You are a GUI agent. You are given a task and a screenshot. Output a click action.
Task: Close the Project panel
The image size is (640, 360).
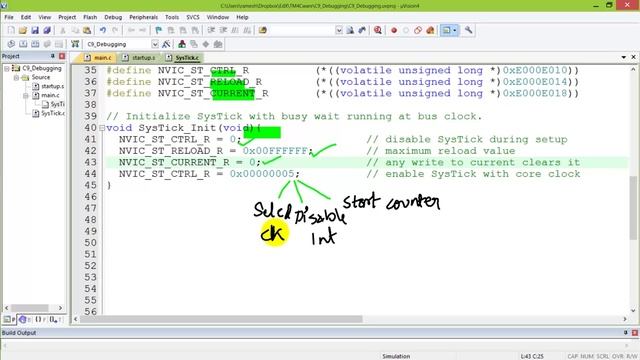tap(62, 56)
